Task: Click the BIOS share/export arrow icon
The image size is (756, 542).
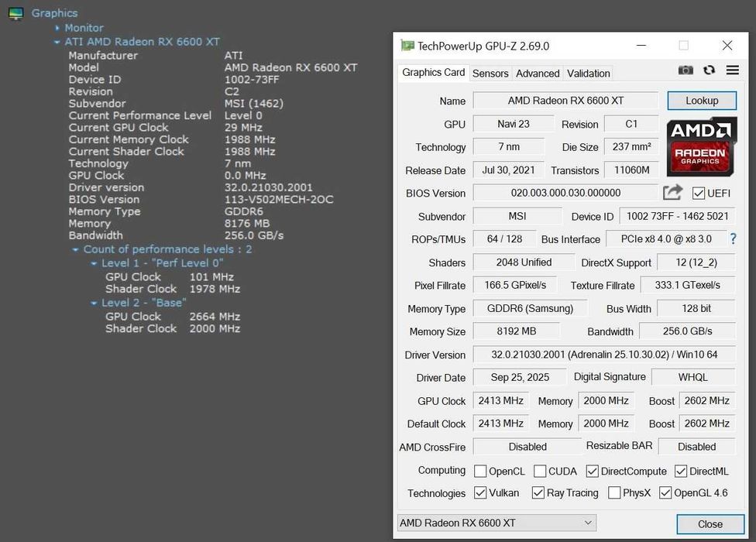Action: tap(672, 193)
